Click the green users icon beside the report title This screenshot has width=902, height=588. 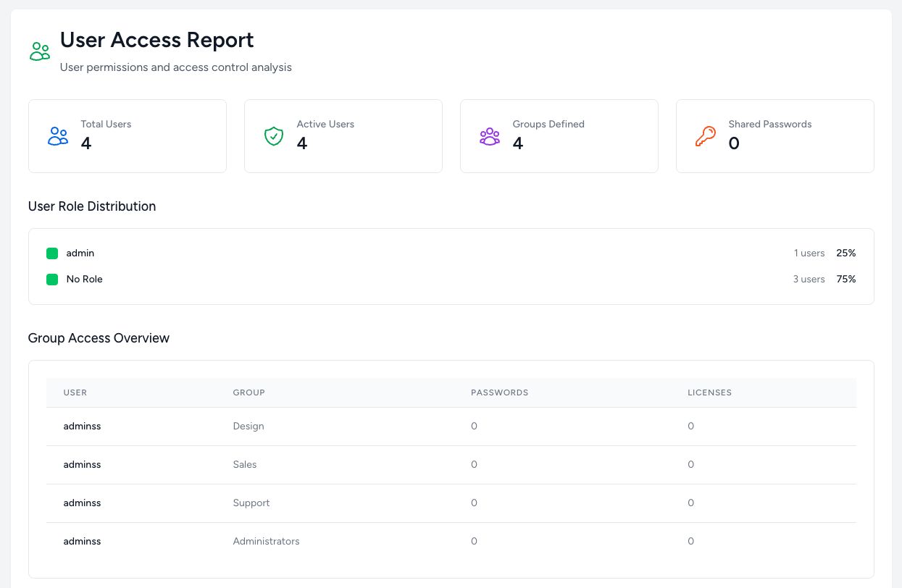coord(40,51)
